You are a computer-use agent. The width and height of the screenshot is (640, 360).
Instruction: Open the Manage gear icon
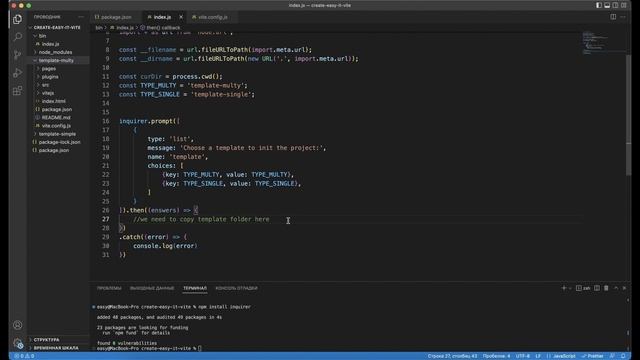point(18,343)
